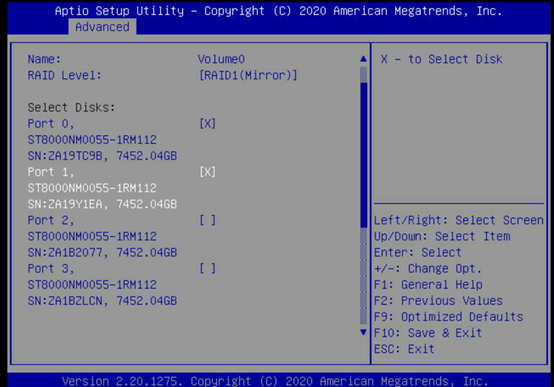The height and width of the screenshot is (387, 554).
Task: Click the RAID Level label
Action: (64, 75)
